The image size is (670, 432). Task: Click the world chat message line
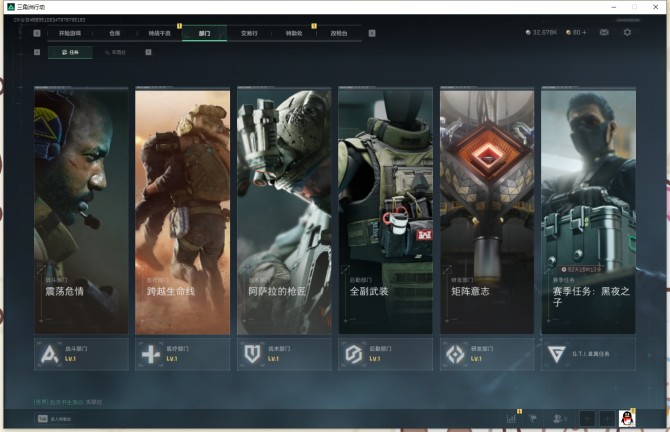tap(68, 402)
